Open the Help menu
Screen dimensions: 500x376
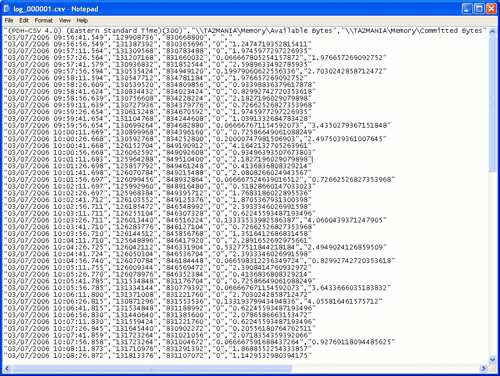82,21
